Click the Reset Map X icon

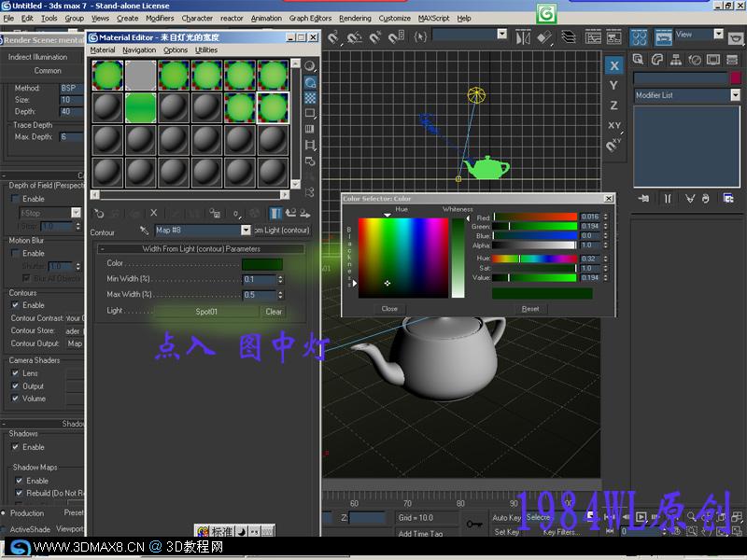(153, 214)
